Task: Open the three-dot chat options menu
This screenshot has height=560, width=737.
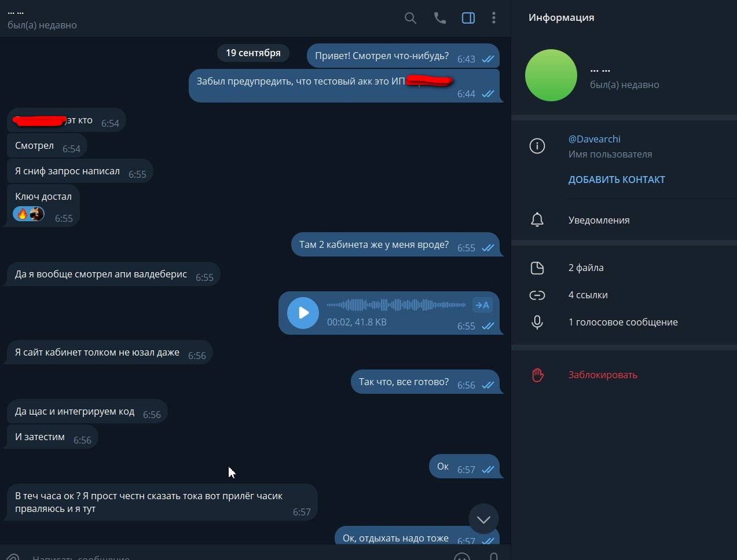Action: coord(494,18)
